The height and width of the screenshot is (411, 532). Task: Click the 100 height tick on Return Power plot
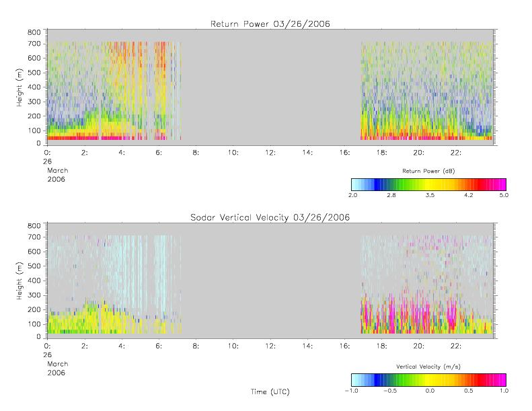tap(34, 130)
